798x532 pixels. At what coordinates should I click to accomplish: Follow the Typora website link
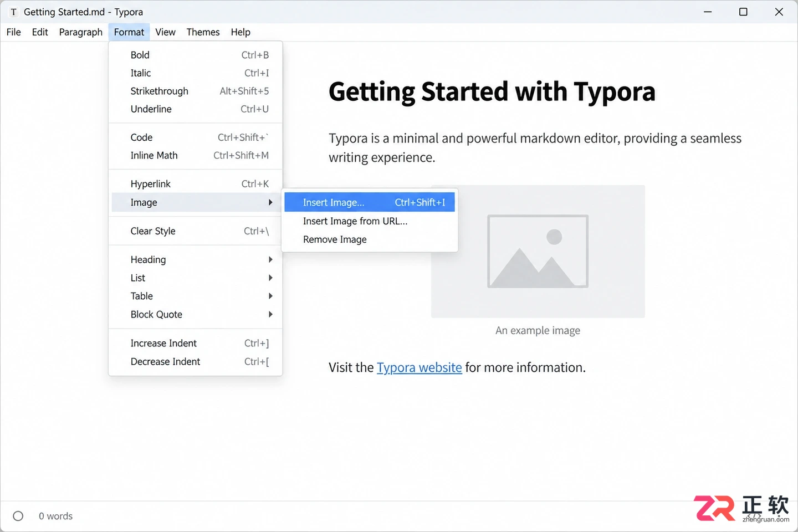coord(420,367)
